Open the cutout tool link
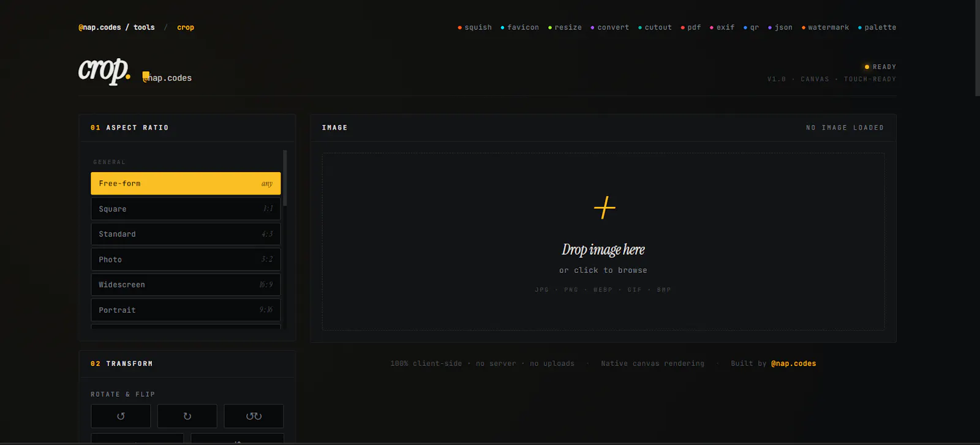980x445 pixels. click(x=655, y=28)
